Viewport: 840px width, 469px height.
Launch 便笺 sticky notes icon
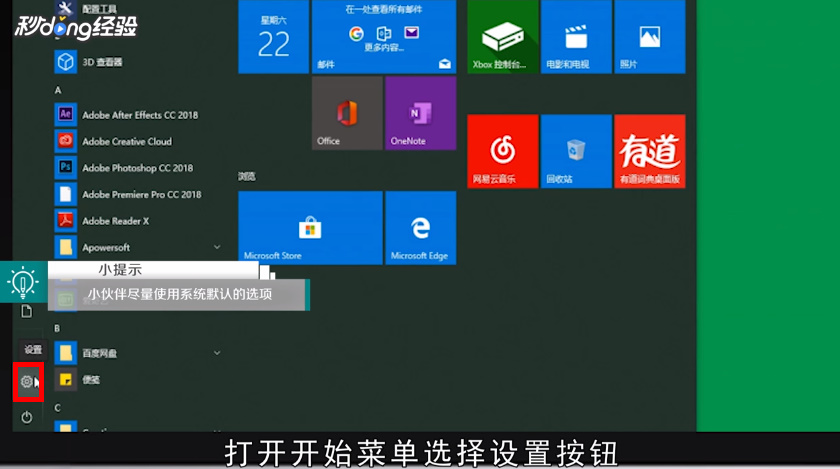pos(65,379)
